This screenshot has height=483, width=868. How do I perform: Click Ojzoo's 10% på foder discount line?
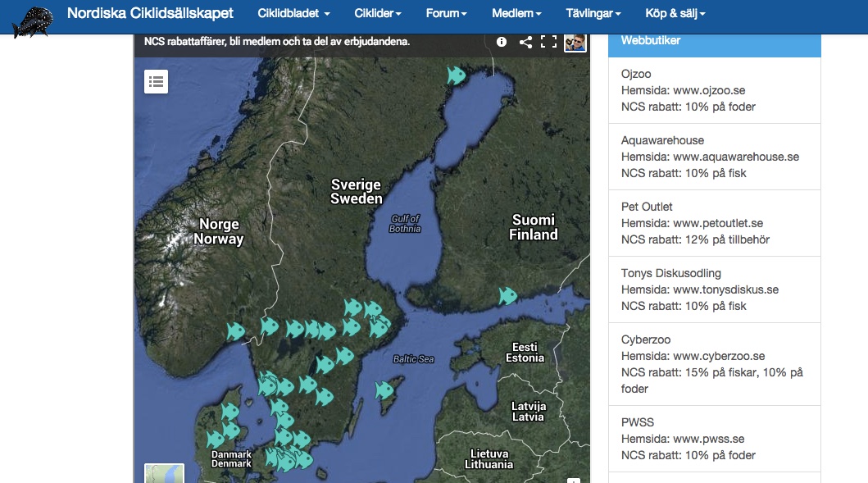click(x=688, y=107)
